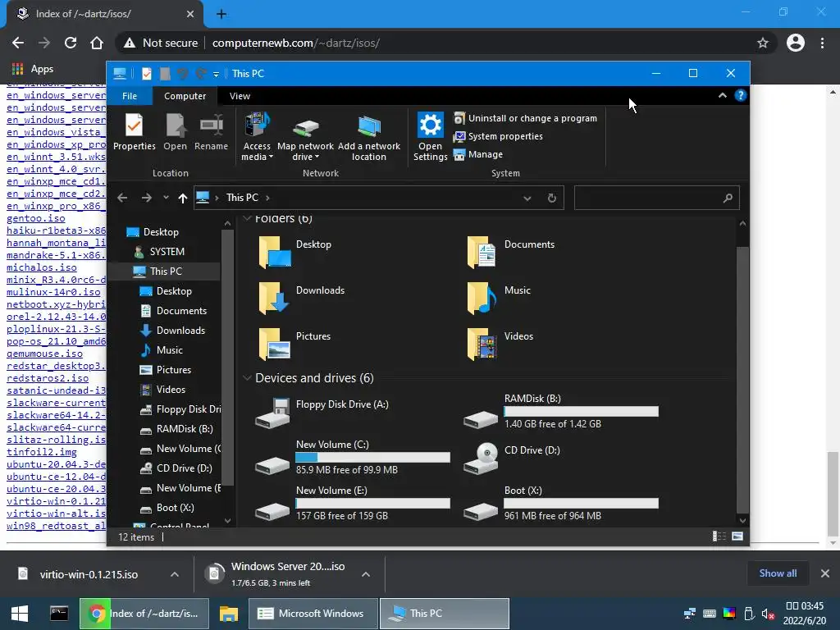The image size is (840, 630).
Task: Select Boot (X:) drive in main pane
Action: pos(561,504)
